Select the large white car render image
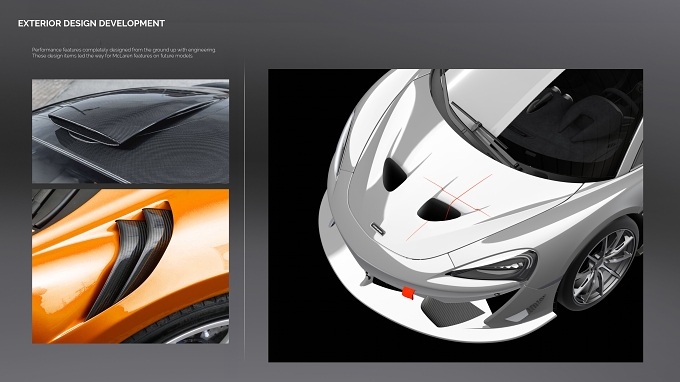This screenshot has height=382, width=680. coord(455,215)
